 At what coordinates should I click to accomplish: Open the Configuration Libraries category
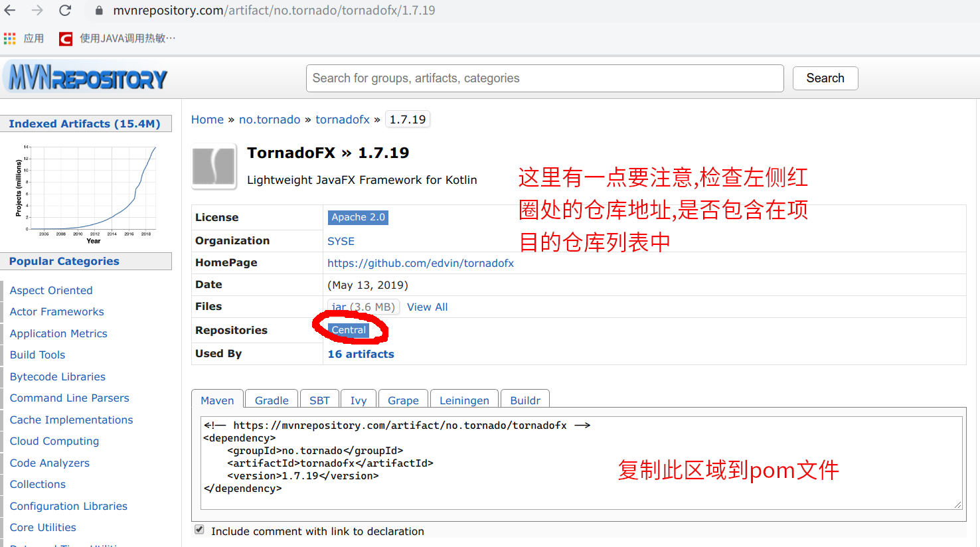pyautogui.click(x=68, y=506)
